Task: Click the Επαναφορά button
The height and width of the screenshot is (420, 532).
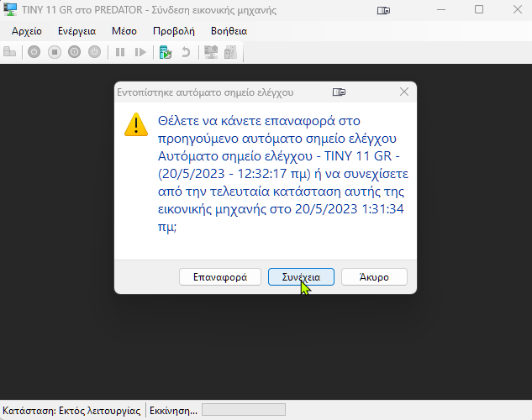Action: pos(220,277)
